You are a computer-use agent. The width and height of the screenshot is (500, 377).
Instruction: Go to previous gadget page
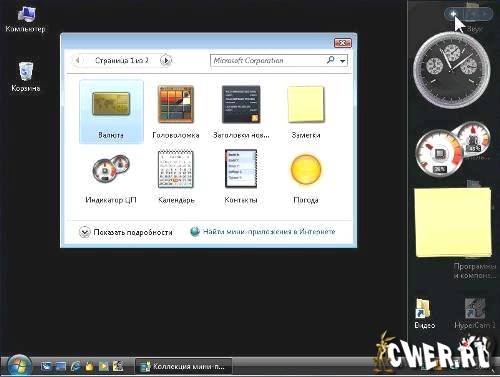pyautogui.click(x=78, y=60)
